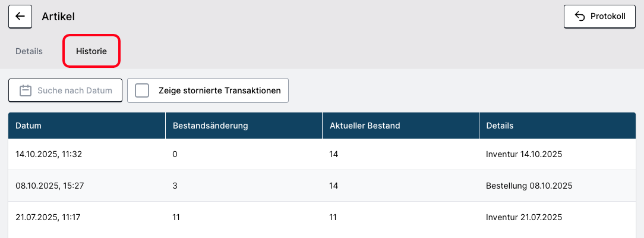The image size is (644, 238).
Task: Focus the Suche nach Datum field
Action: click(74, 90)
